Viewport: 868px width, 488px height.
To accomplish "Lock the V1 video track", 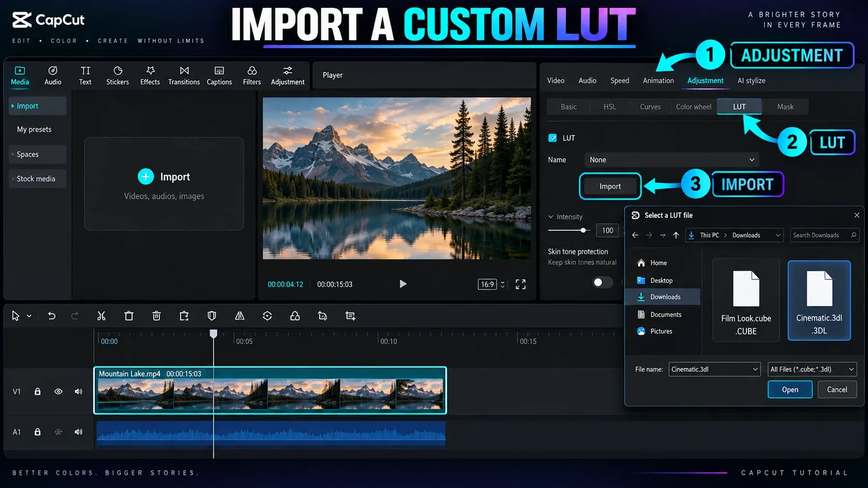I will click(x=38, y=392).
